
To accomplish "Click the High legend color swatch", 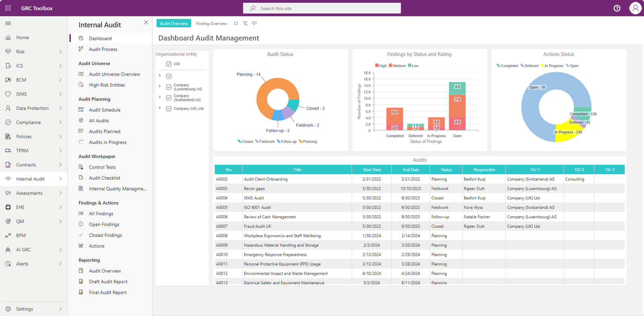I will pyautogui.click(x=377, y=66).
